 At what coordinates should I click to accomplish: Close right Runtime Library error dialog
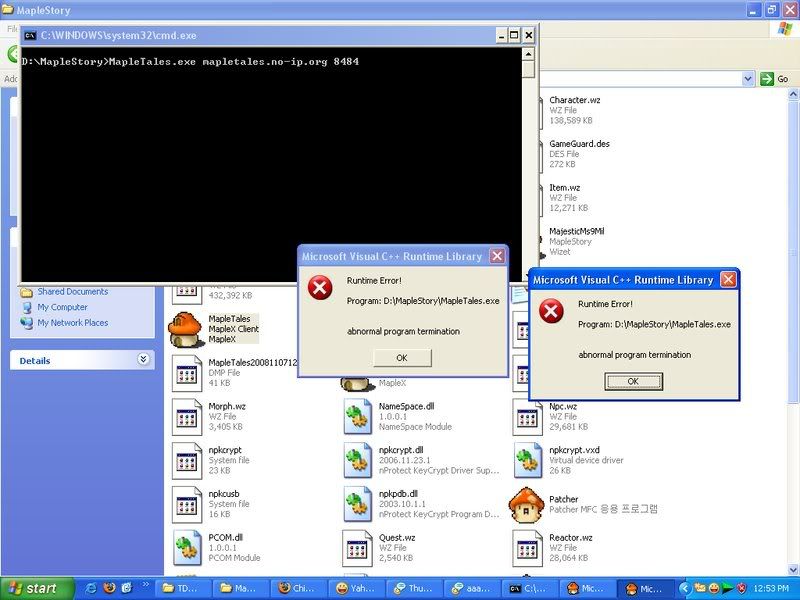pos(728,280)
